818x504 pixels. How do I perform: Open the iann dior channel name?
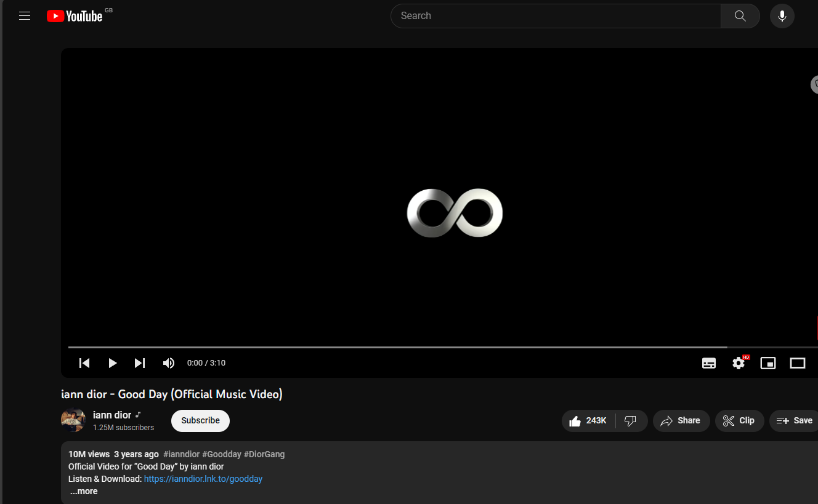pos(112,415)
